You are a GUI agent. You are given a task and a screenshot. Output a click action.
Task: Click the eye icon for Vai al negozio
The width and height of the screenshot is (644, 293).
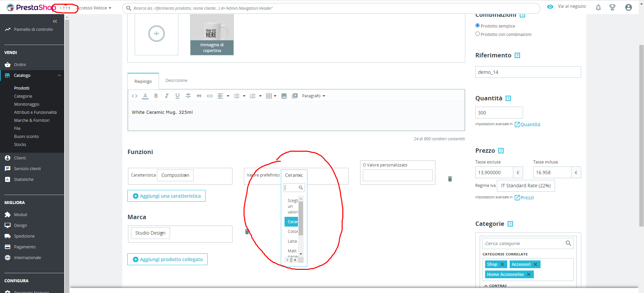tap(550, 6)
